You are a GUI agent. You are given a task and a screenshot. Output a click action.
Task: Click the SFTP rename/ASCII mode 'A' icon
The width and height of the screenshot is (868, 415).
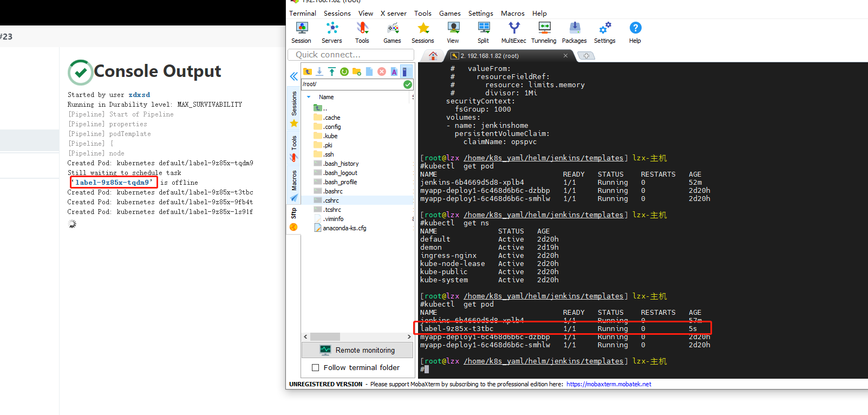click(x=394, y=72)
